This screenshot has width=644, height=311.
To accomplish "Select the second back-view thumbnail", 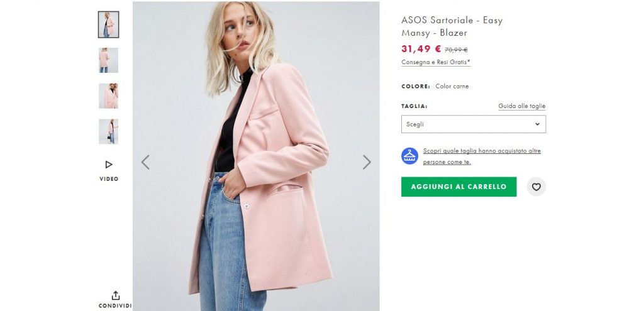I will coord(108,60).
